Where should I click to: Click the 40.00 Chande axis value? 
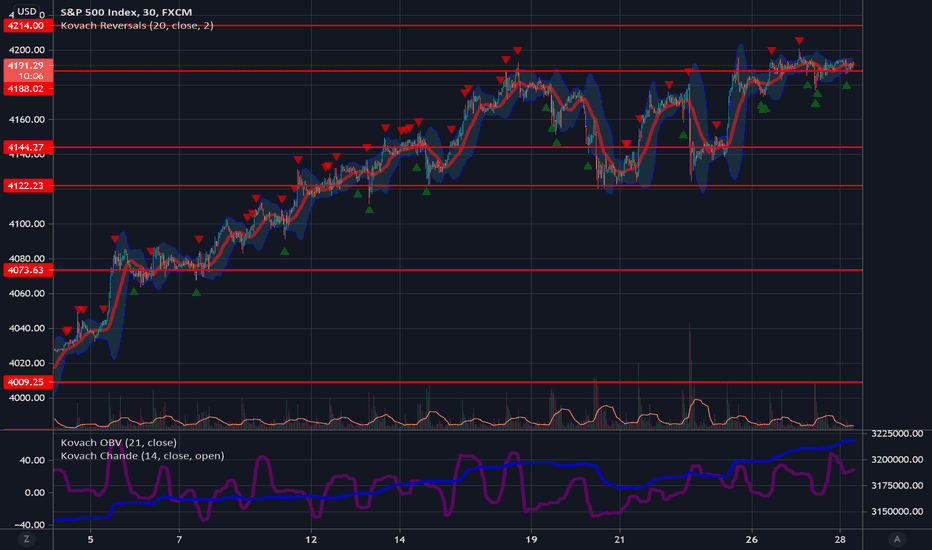33,460
